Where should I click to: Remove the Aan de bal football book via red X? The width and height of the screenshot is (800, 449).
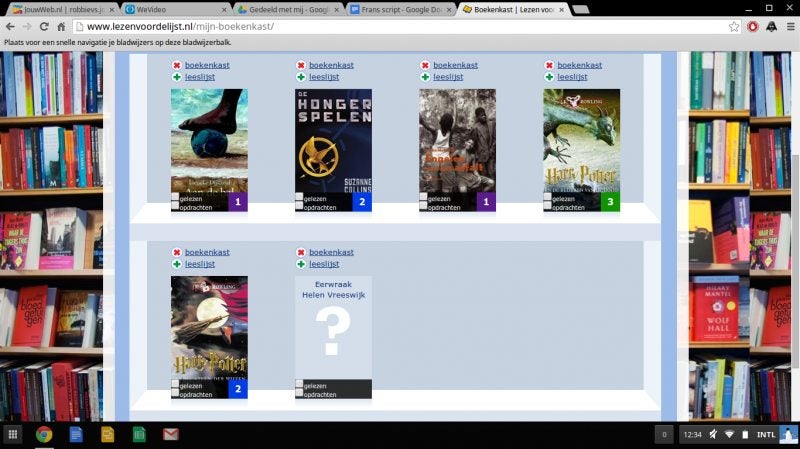pos(177,65)
